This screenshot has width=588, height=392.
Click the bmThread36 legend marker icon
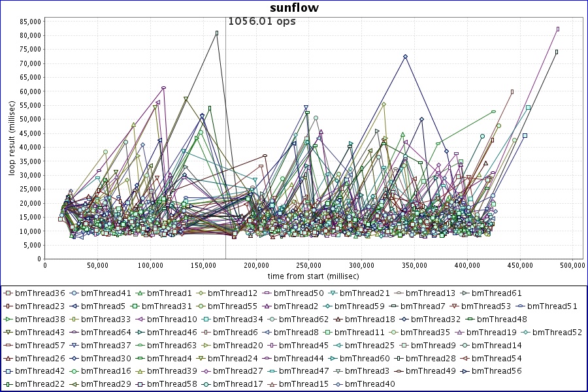tap(8, 293)
